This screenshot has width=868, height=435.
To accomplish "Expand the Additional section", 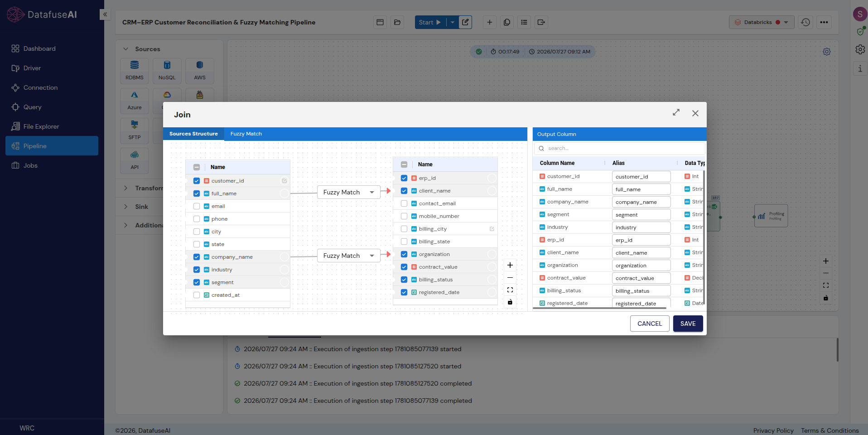I will [125, 225].
